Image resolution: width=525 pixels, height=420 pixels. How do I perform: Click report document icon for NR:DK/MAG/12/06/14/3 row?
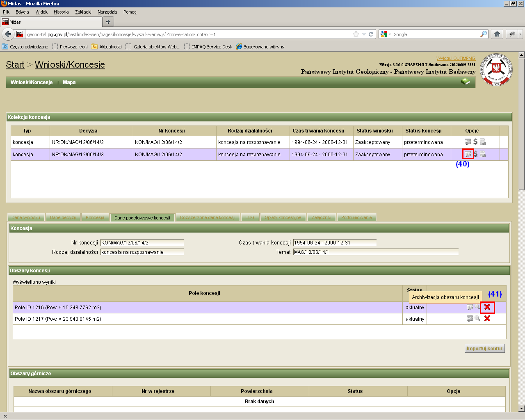pyautogui.click(x=483, y=154)
